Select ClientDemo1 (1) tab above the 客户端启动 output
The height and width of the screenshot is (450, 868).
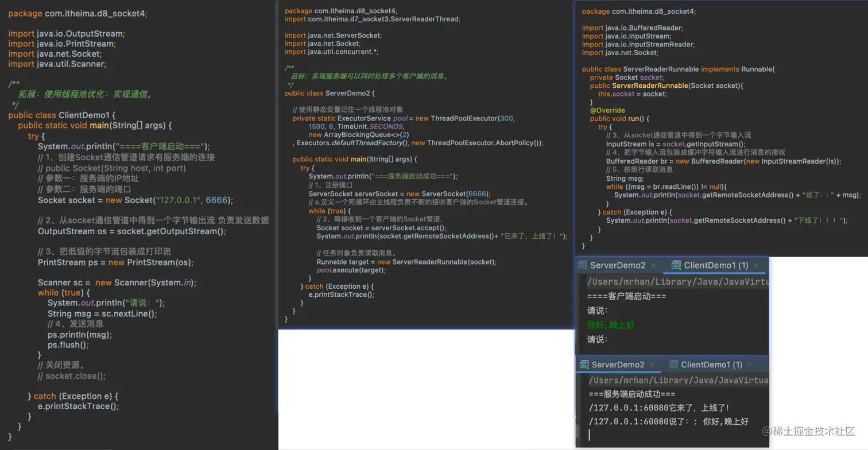point(716,265)
